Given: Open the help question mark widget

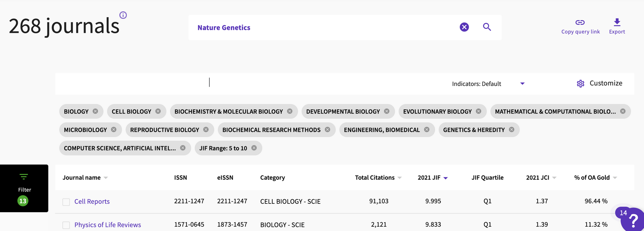Looking at the screenshot, I should [633, 220].
